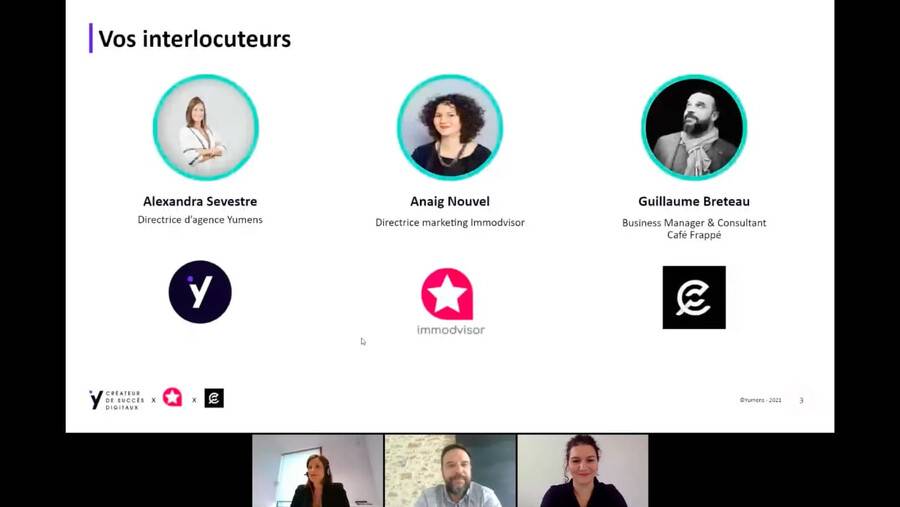Click the left webcam video tile
Screen dimensions: 900x507
click(317, 471)
